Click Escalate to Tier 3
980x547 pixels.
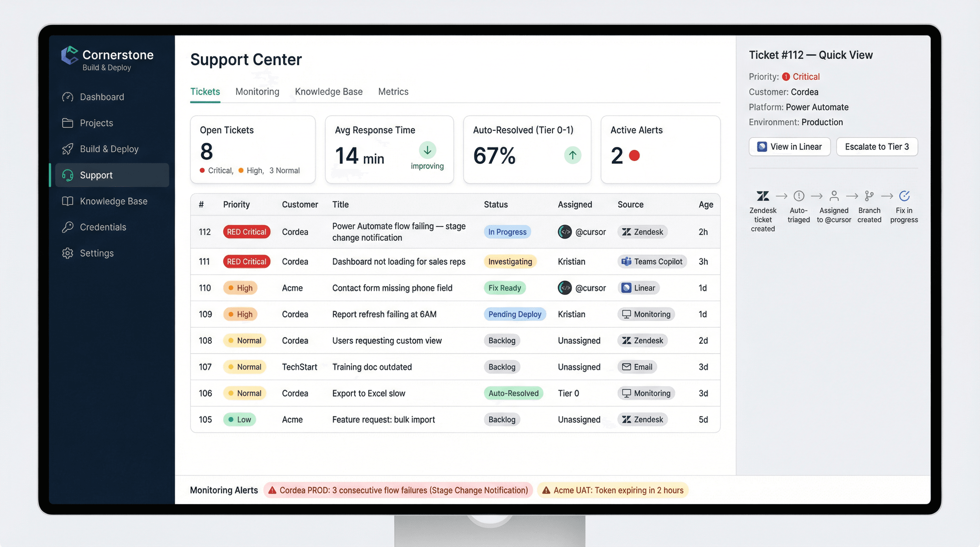(x=877, y=146)
